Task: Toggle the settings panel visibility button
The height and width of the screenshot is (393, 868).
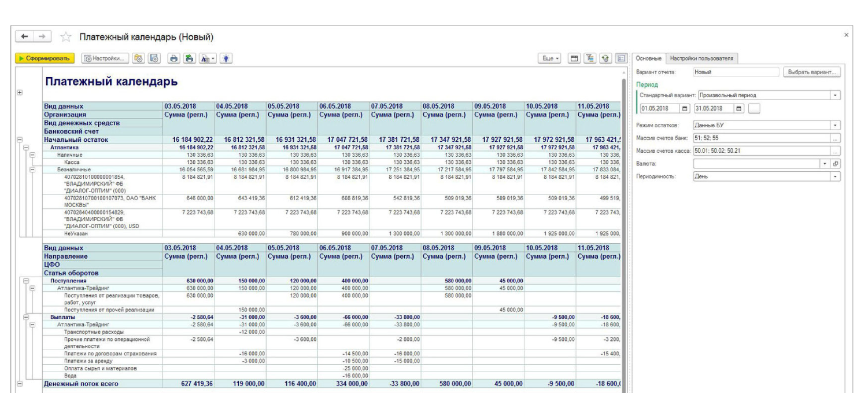Action: click(x=620, y=58)
